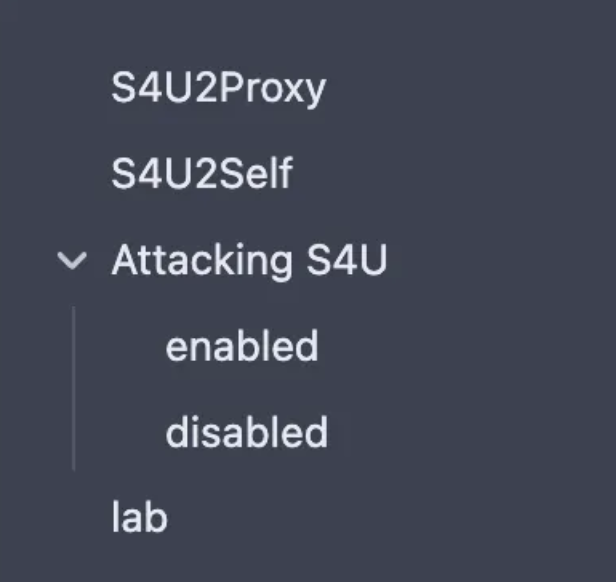Choose the S4U2Proxy outline item
This screenshot has width=616, height=582.
click(218, 89)
